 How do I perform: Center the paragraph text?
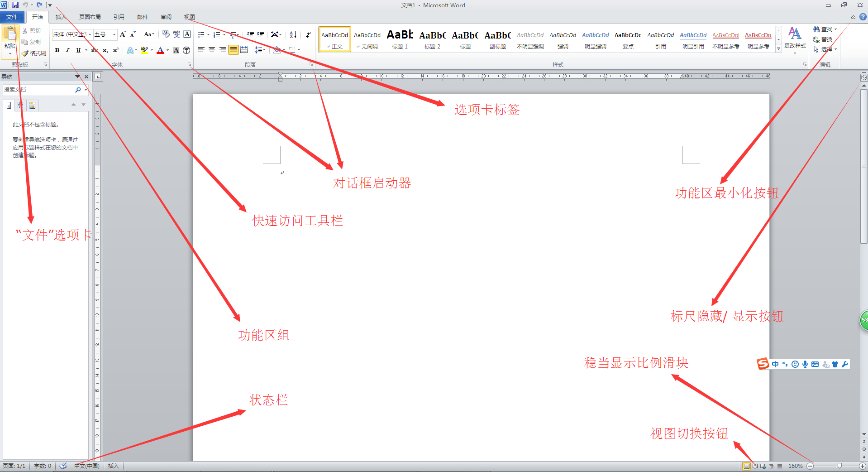(212, 50)
